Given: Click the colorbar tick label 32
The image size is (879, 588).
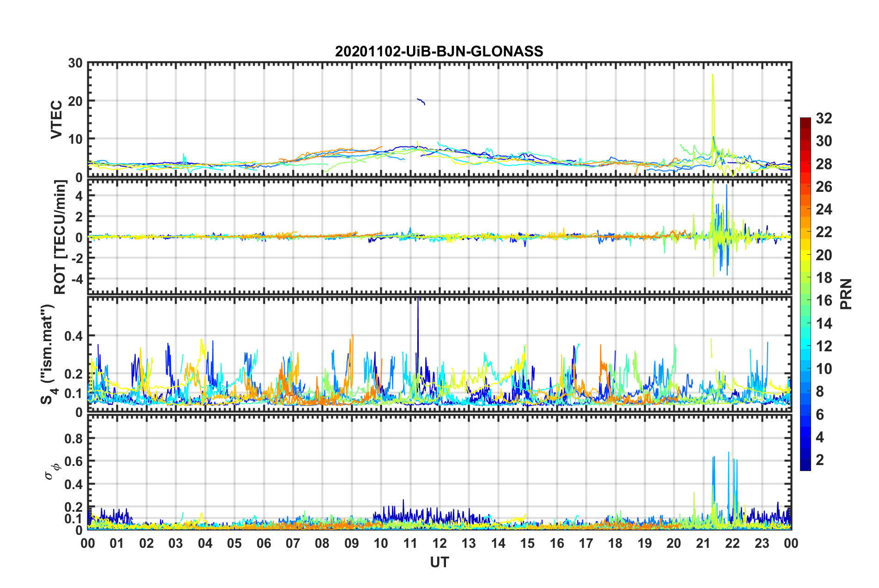Looking at the screenshot, I should [824, 118].
